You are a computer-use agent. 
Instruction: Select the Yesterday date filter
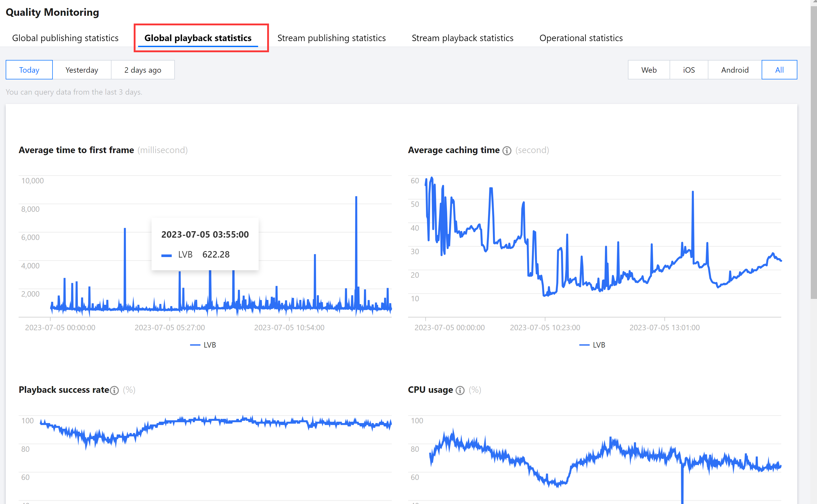pyautogui.click(x=82, y=70)
